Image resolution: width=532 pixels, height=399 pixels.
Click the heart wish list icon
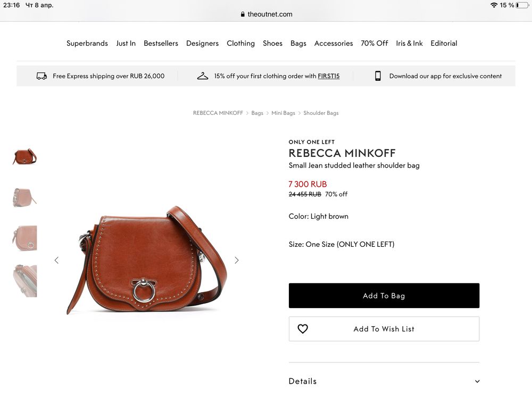pyautogui.click(x=303, y=329)
